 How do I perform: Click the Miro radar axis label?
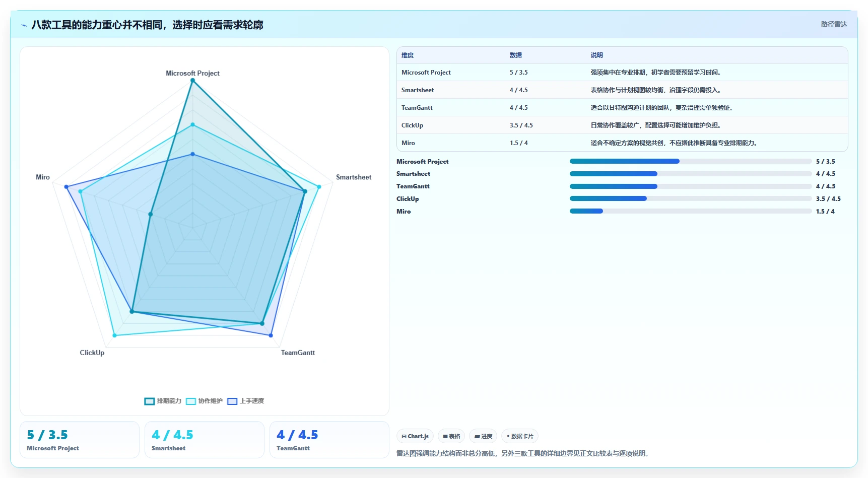point(43,177)
